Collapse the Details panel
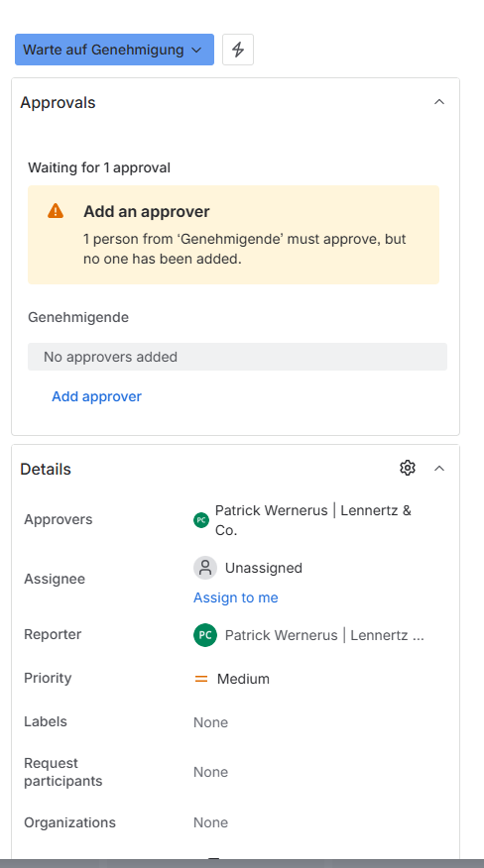The image size is (484, 868). [x=439, y=469]
